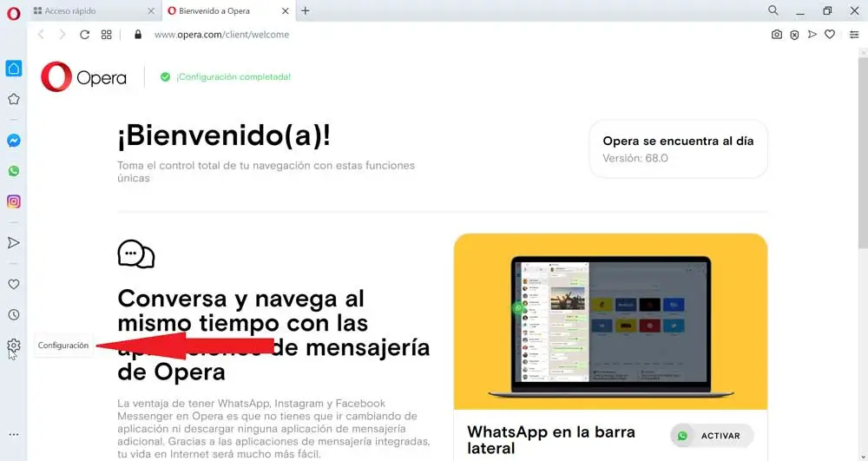Click the Opera logo on welcome page

[83, 77]
